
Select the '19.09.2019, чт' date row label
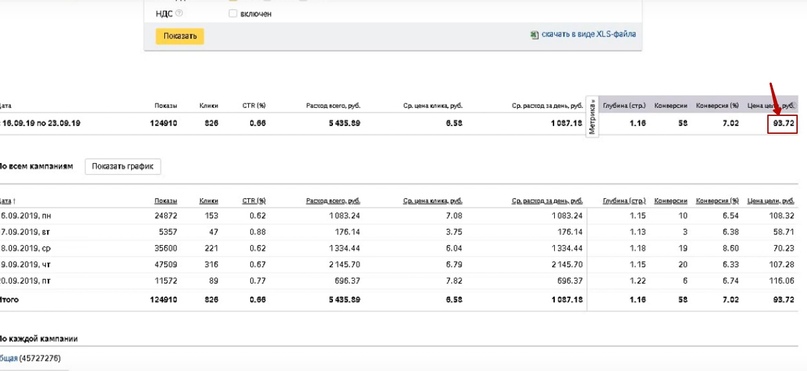pyautogui.click(x=25, y=265)
